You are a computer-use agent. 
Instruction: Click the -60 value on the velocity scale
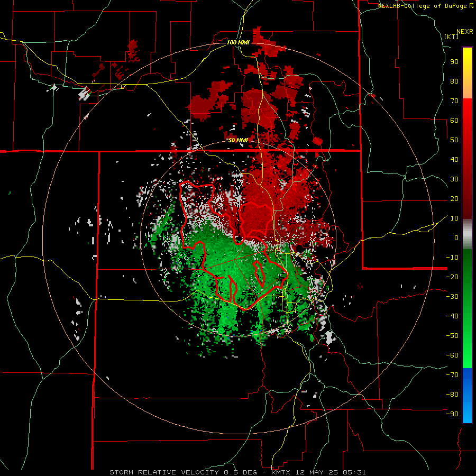pos(452,355)
